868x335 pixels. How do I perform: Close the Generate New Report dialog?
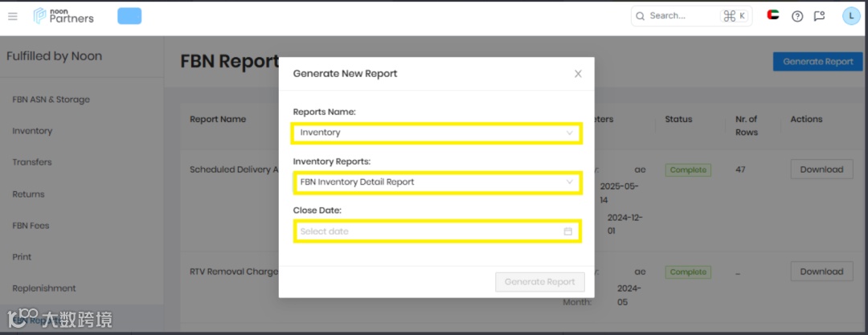(x=578, y=74)
